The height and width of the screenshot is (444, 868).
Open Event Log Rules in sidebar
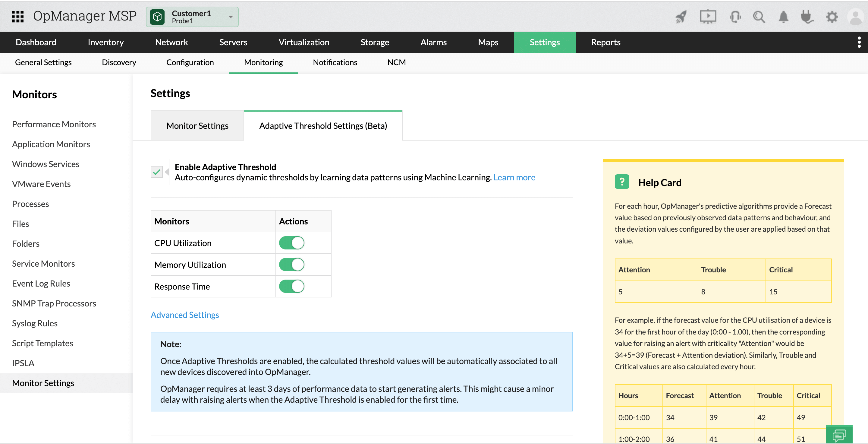click(41, 283)
